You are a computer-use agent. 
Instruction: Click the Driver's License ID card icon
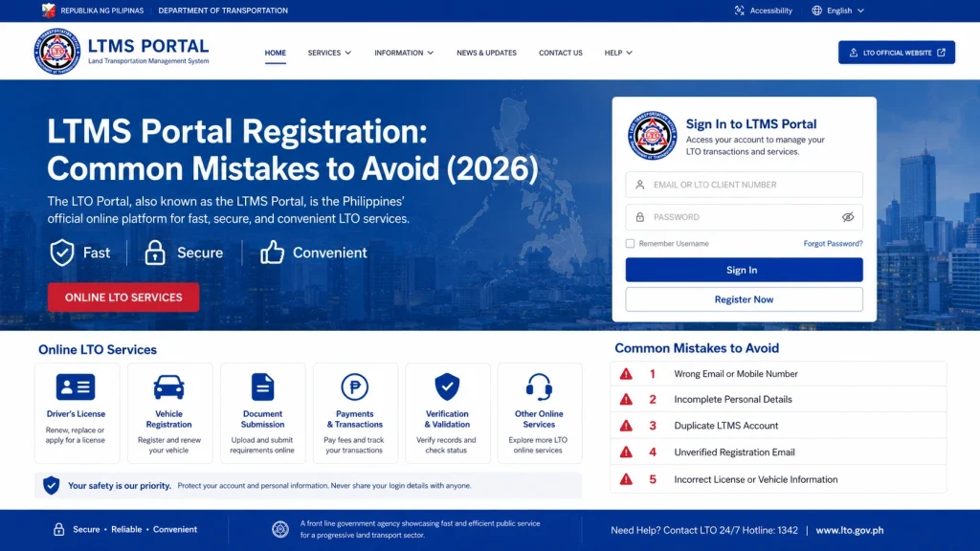(76, 386)
